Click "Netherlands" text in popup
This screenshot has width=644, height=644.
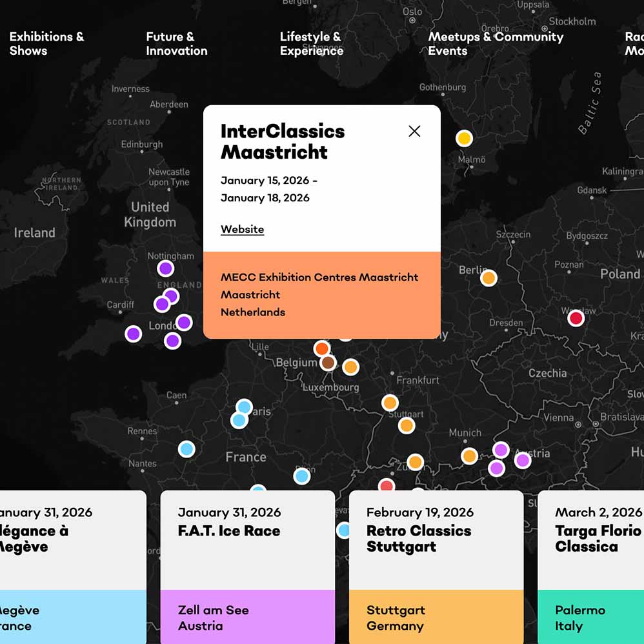[253, 312]
